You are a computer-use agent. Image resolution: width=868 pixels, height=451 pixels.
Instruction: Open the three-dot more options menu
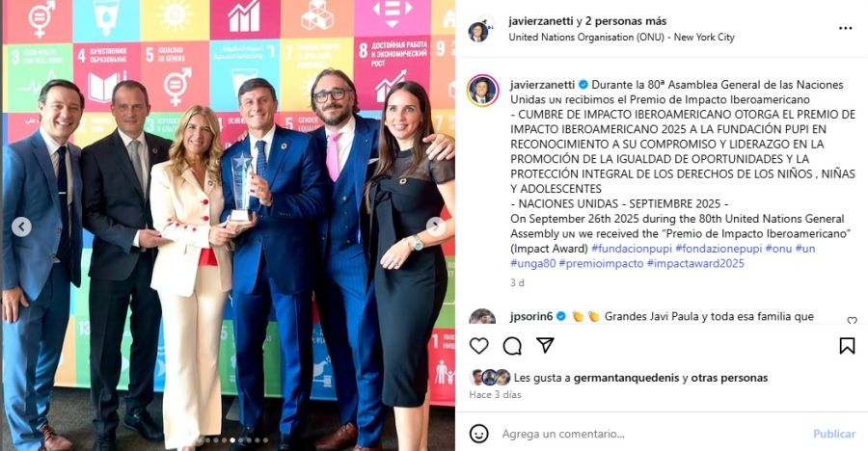pyautogui.click(x=845, y=28)
